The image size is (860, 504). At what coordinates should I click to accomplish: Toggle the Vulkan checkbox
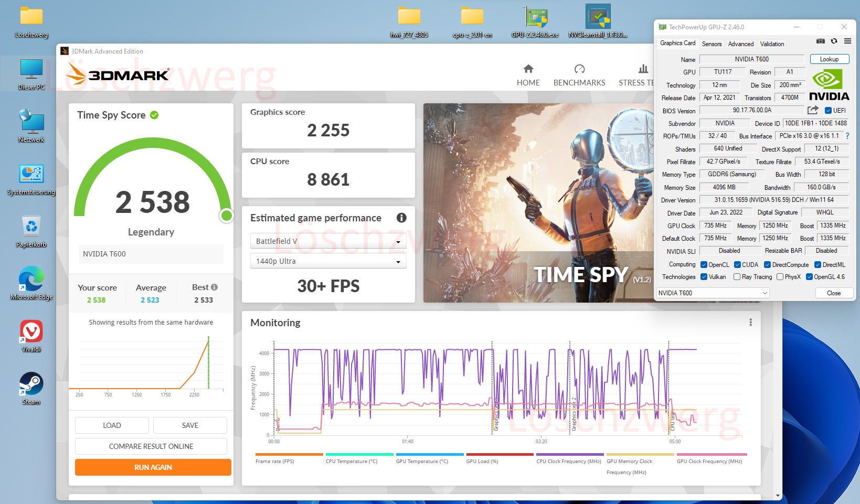tap(704, 277)
